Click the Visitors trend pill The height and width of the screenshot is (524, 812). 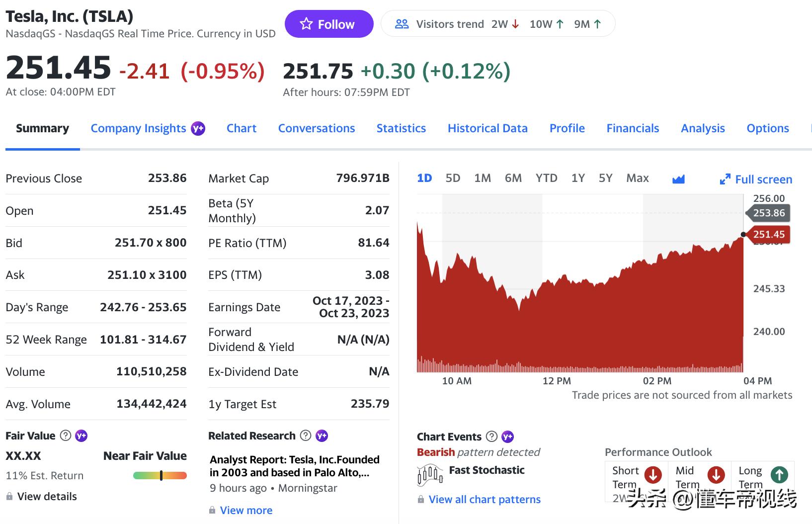point(498,24)
